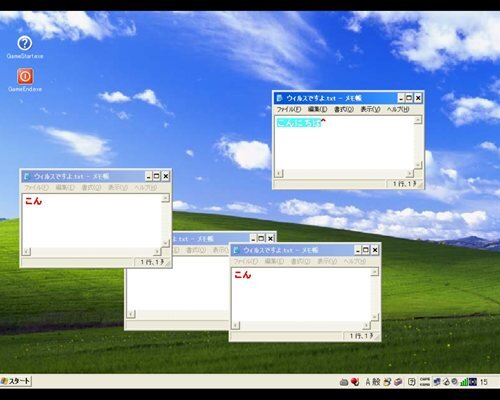Click the purple toolbox icon in the language bar
Viewport: 500px width, 400px height.
click(x=398, y=382)
